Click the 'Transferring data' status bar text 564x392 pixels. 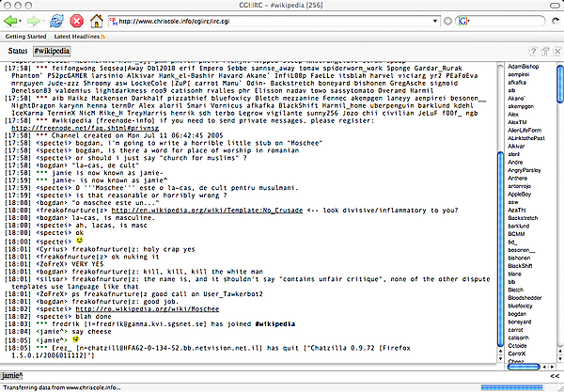click(61, 387)
